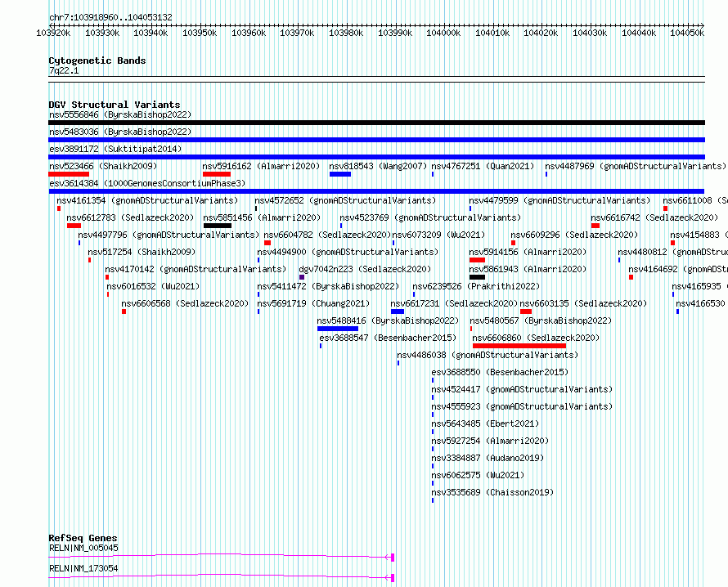The height and width of the screenshot is (587, 728).
Task: Click the RELN|NM_173054 gene label
Action: (x=83, y=568)
